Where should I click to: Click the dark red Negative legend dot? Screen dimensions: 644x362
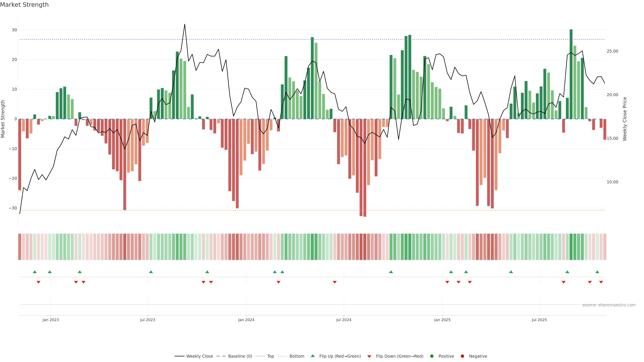coord(462,356)
